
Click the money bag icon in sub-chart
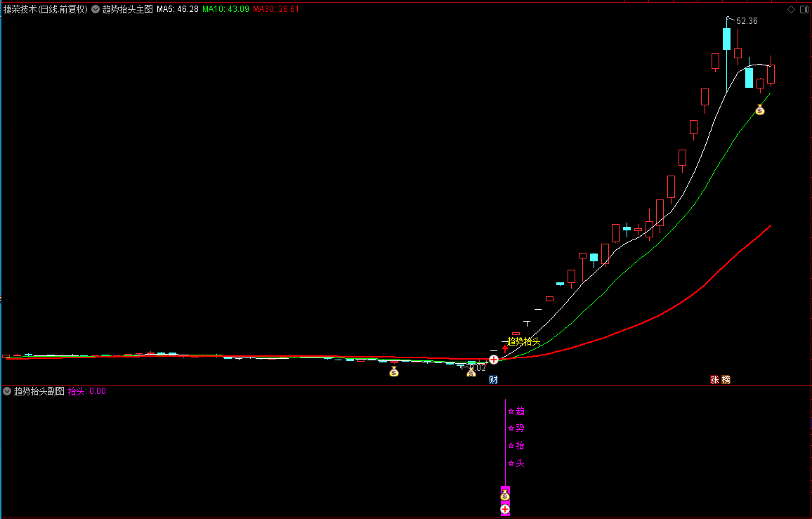click(505, 495)
